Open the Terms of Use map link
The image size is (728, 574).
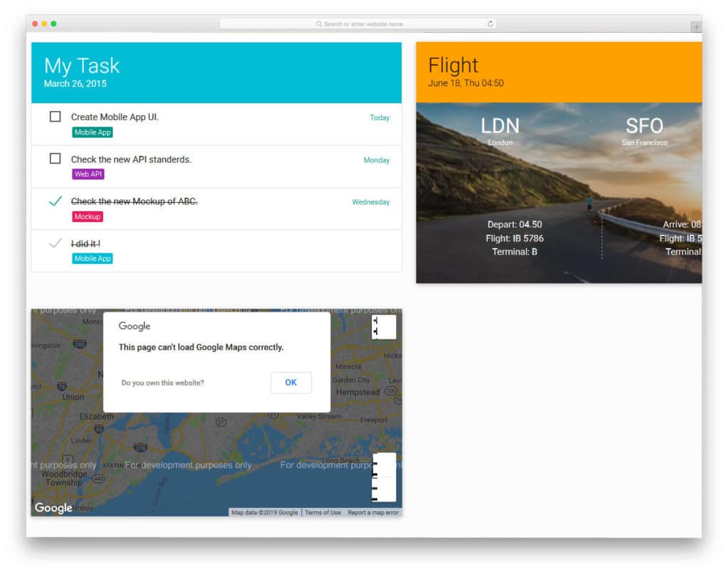pyautogui.click(x=323, y=512)
